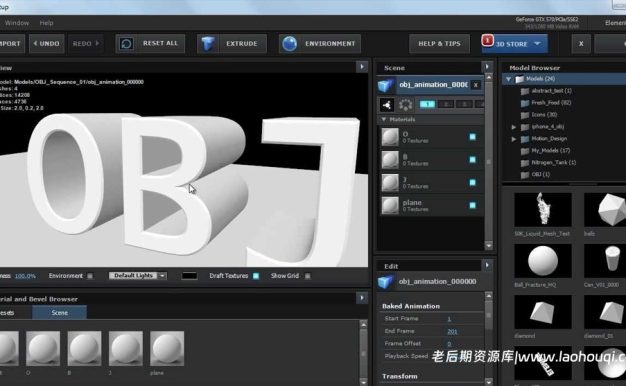This screenshot has height=386, width=626.
Task: Enable the Show Grid checkbox
Action: click(307, 276)
